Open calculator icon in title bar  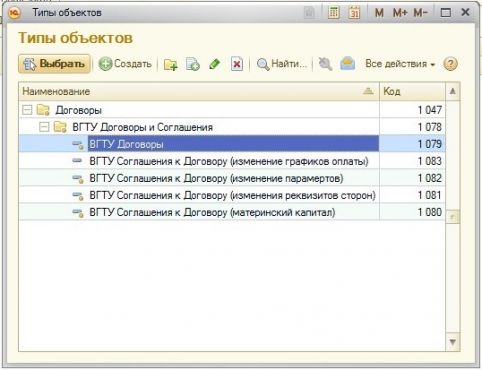click(333, 13)
